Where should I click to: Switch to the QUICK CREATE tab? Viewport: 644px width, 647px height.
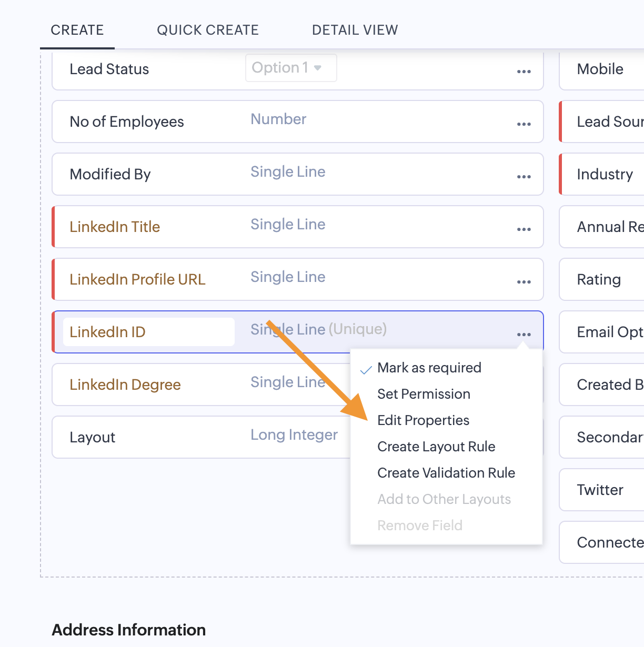click(x=208, y=30)
